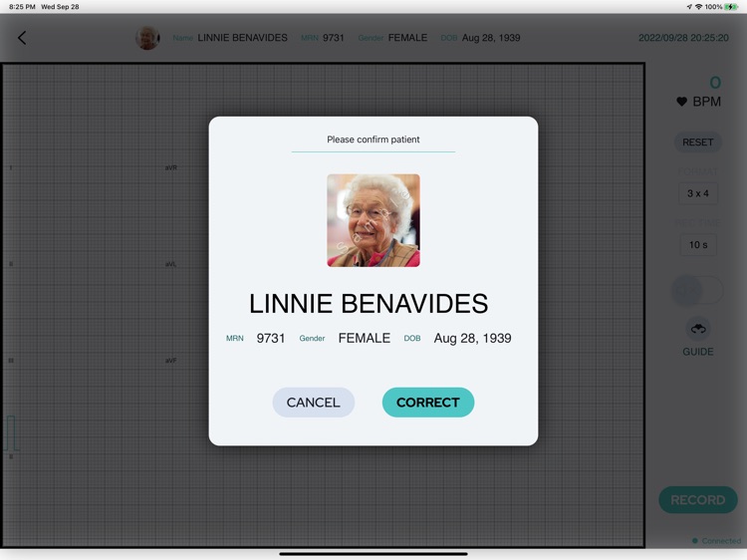Click the timestamp 2022/09/28 20:25:20
Viewport: 747px width, 560px height.
[x=683, y=38]
